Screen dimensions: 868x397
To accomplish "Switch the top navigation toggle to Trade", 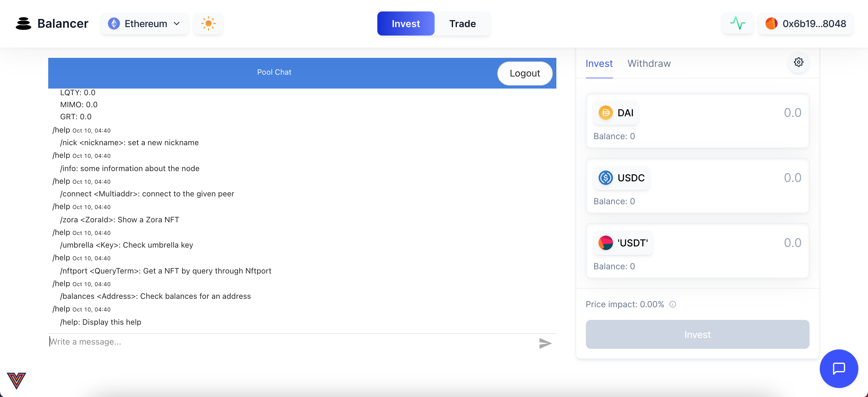I will point(462,23).
